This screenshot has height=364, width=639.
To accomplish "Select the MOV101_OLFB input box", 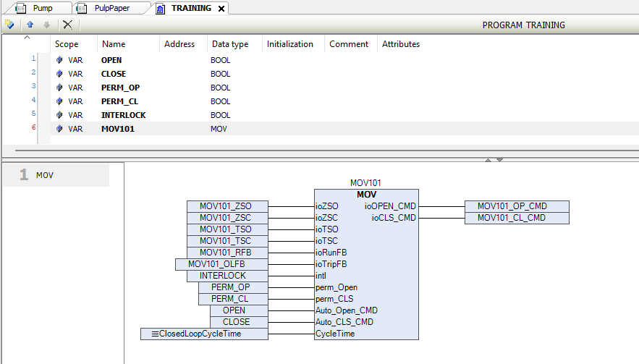I will point(221,264).
